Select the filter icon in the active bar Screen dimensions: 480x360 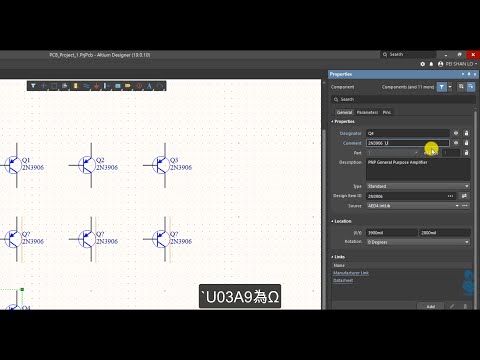point(33,86)
